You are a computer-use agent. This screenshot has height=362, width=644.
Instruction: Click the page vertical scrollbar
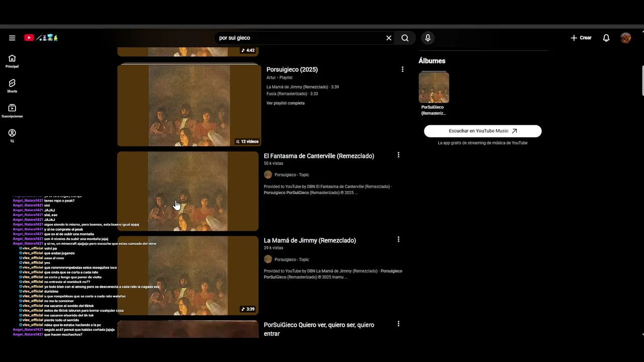642,80
